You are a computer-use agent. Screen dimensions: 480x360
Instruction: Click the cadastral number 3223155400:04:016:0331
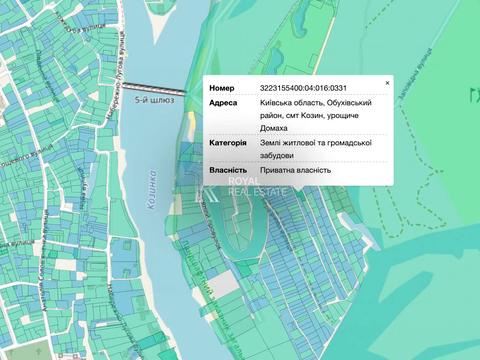pos(303,88)
